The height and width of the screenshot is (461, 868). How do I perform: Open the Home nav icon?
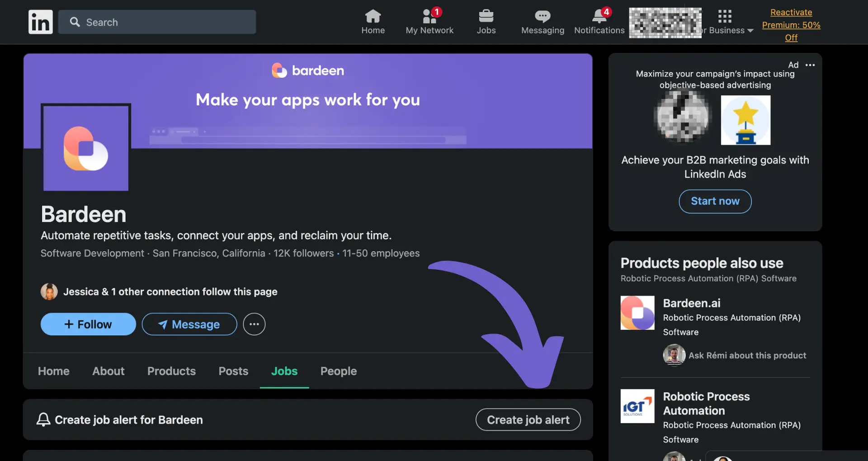tap(373, 16)
